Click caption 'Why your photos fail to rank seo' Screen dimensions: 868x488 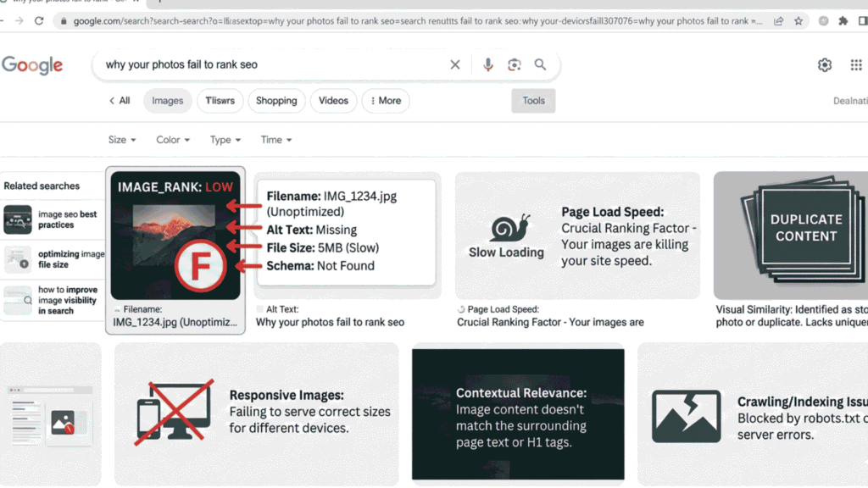coord(330,323)
